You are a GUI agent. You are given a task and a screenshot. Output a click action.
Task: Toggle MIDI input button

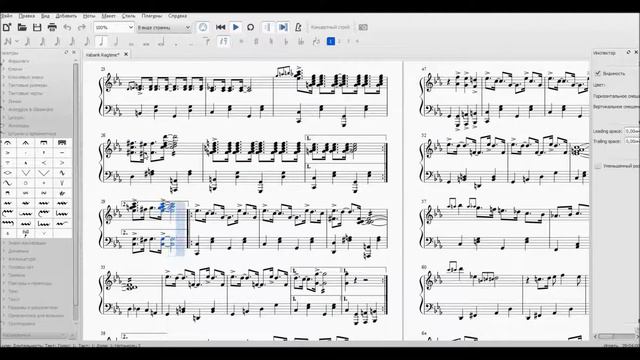[203, 27]
